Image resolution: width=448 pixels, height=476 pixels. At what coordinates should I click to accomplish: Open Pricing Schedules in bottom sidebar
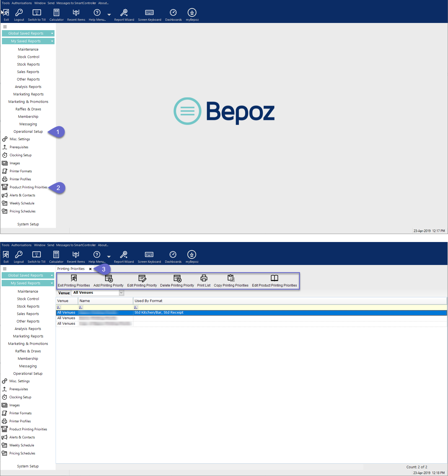pyautogui.click(x=22, y=453)
